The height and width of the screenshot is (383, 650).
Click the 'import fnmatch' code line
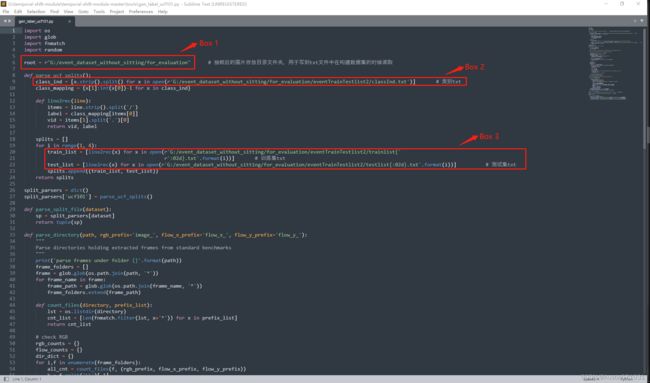(44, 43)
